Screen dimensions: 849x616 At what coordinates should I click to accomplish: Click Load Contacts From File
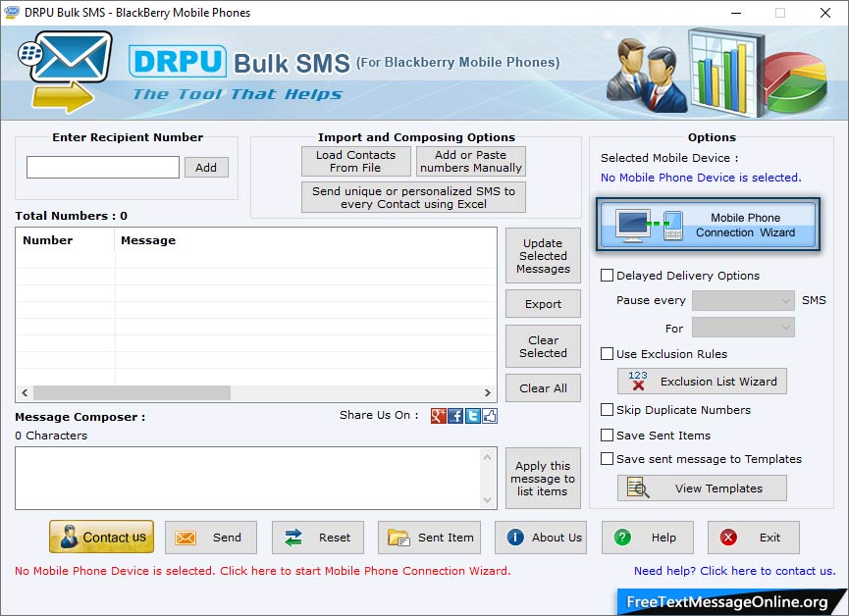355,161
